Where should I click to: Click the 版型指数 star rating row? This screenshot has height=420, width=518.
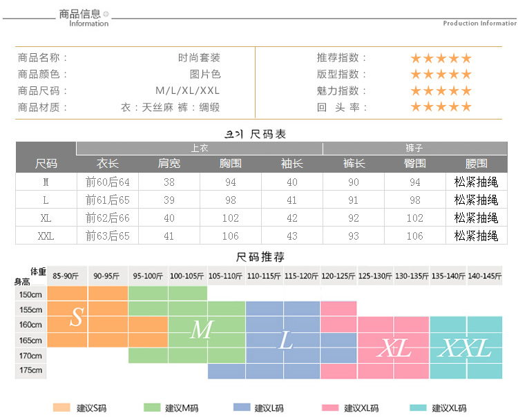441,75
